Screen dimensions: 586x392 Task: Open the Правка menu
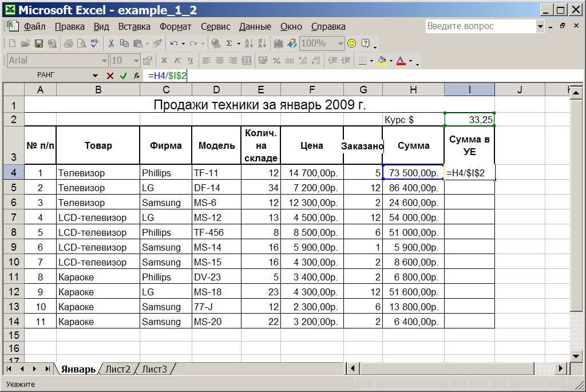tap(69, 27)
